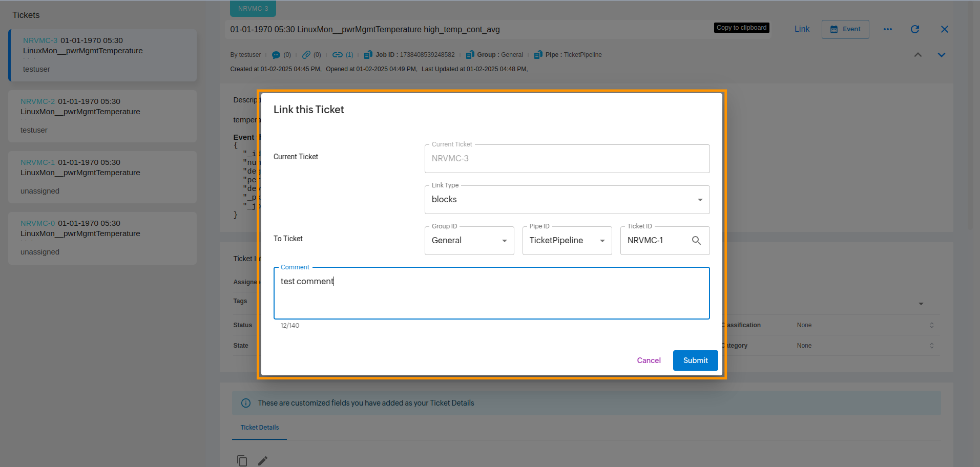Click the info icon in customized fields banner
This screenshot has width=980, height=467.
[246, 403]
